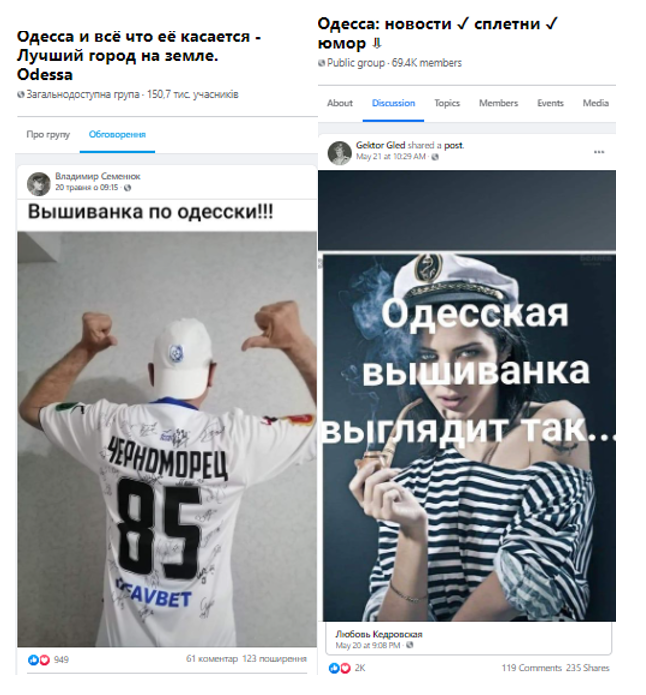
Task: Go to the Members tab
Action: click(498, 103)
